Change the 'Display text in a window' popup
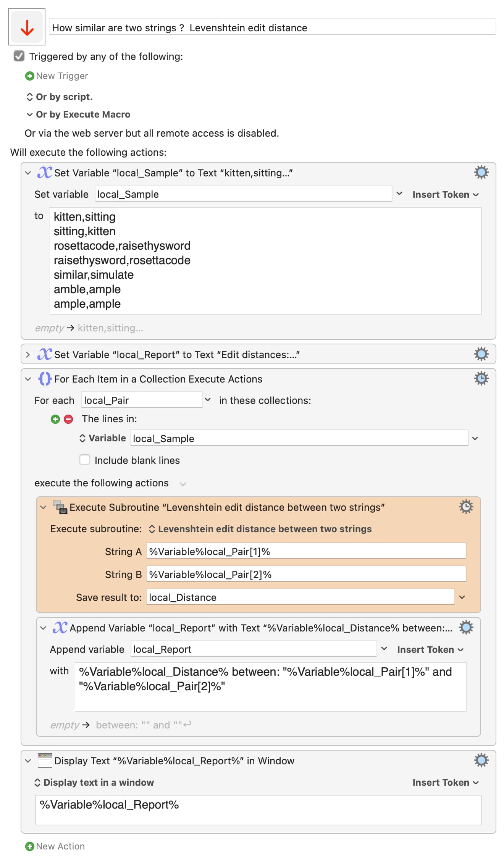This screenshot has width=504, height=859. tap(94, 782)
